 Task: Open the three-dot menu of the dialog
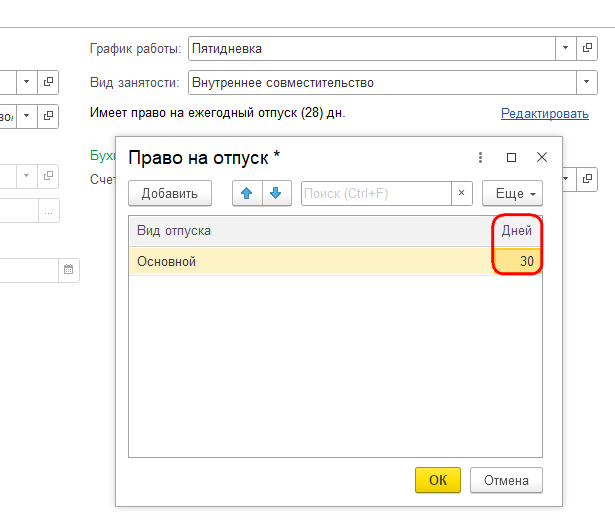pyautogui.click(x=480, y=158)
